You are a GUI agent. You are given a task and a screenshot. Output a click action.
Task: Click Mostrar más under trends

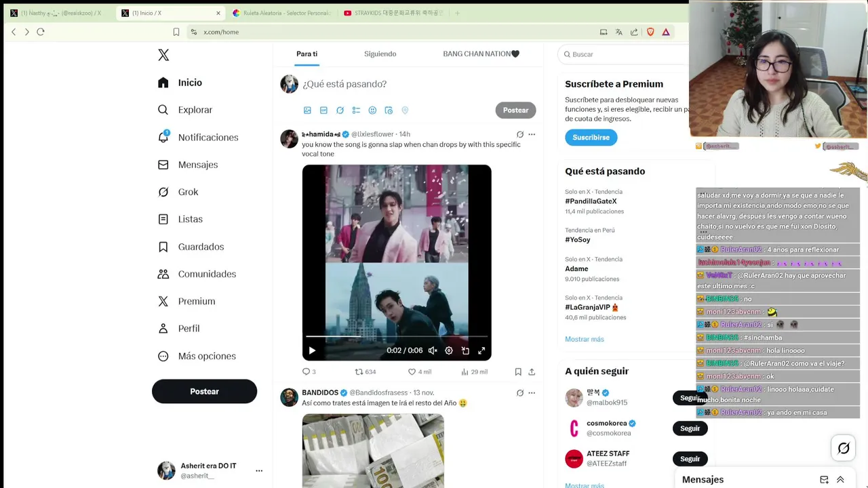click(x=585, y=339)
